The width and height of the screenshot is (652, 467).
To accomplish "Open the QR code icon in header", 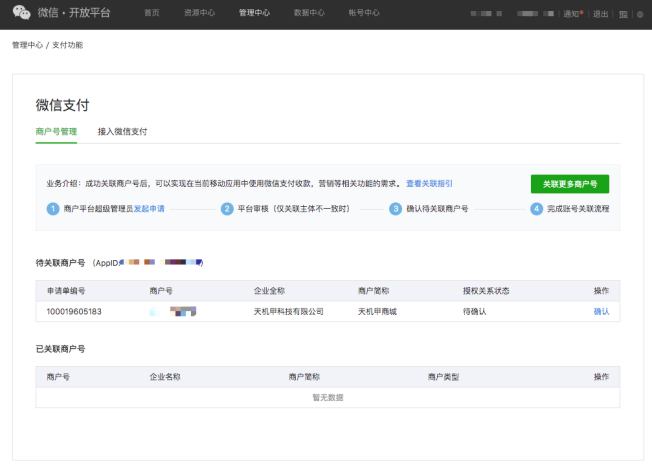I will [x=623, y=14].
